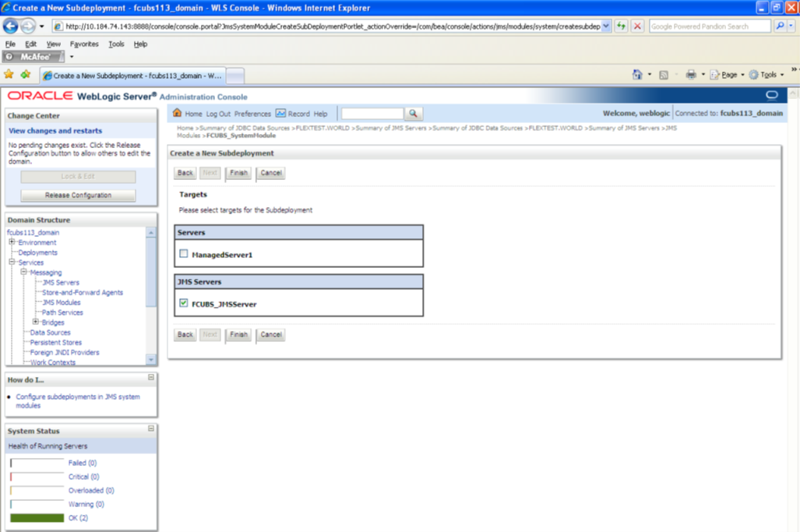Expand the Bridges tree node
Image resolution: width=800 pixels, height=532 pixels.
click(35, 322)
